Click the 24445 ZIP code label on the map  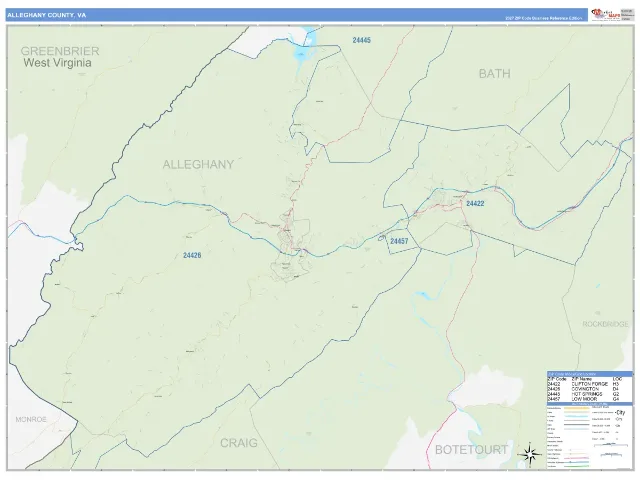pos(362,40)
